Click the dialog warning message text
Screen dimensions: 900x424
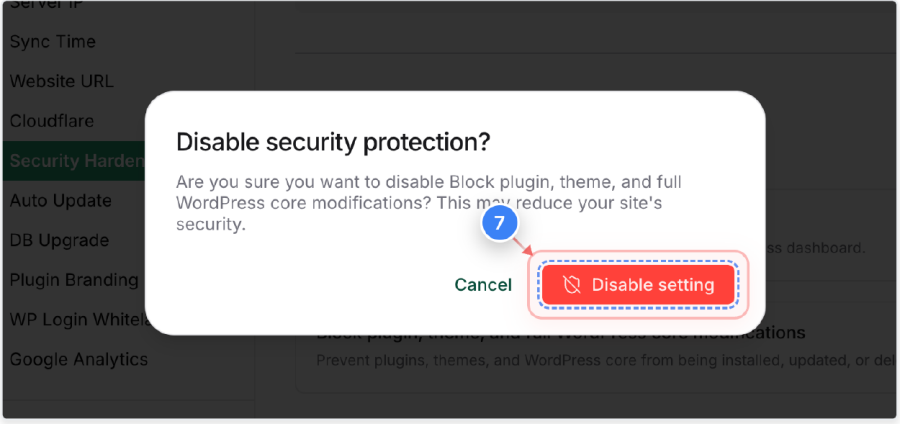click(429, 204)
